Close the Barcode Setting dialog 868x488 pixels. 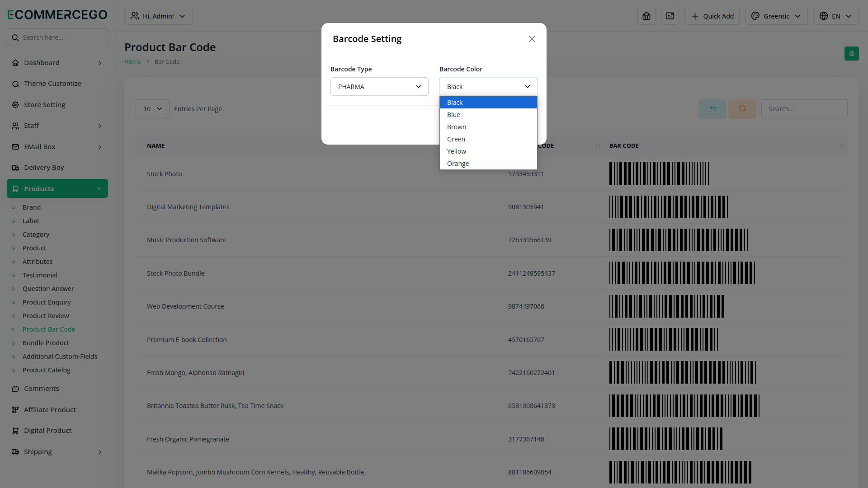point(532,39)
